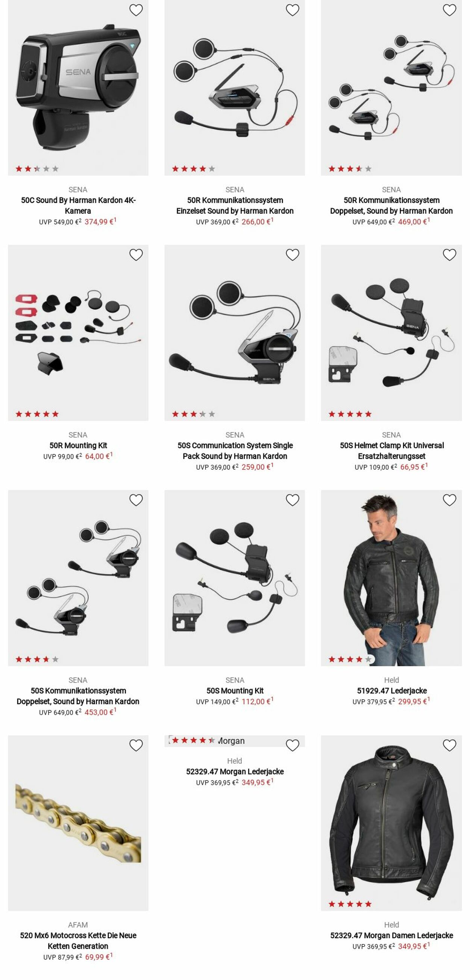Viewport: 470px width, 980px height.
Task: Heart icon on AFAM Motocross Kette
Action: pos(136,746)
